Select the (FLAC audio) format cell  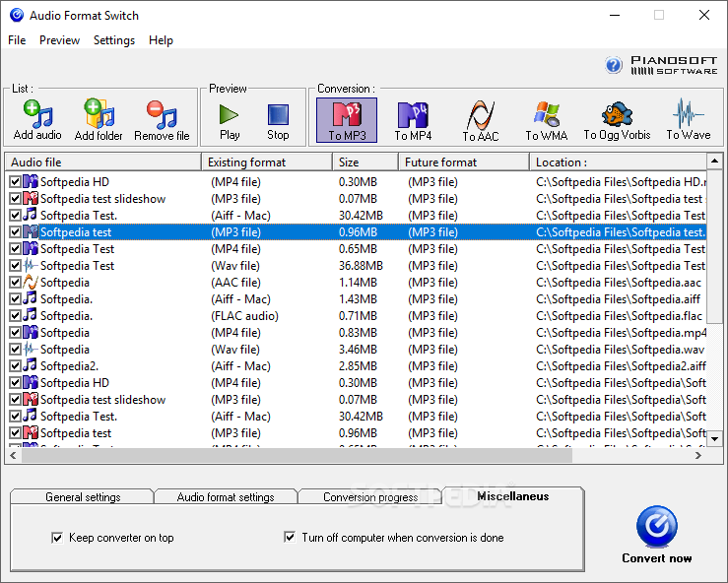244,316
